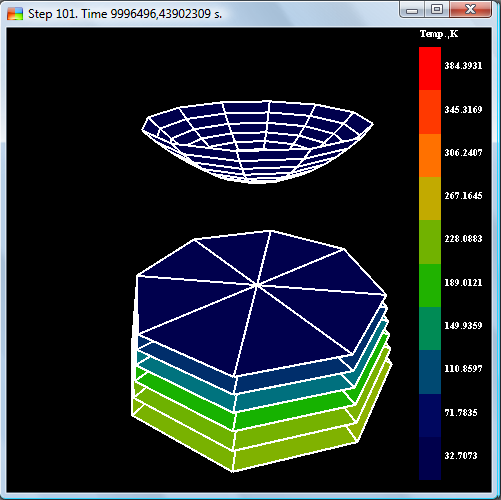Close the Step 101 window
The width and height of the screenshot is (501, 500).
pyautogui.click(x=470, y=10)
